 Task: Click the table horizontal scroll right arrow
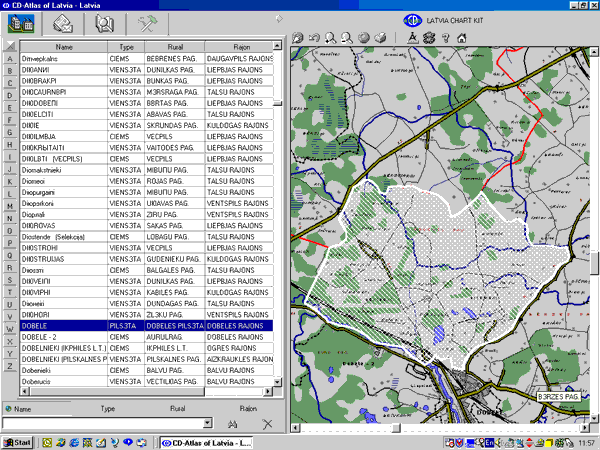coord(268,391)
